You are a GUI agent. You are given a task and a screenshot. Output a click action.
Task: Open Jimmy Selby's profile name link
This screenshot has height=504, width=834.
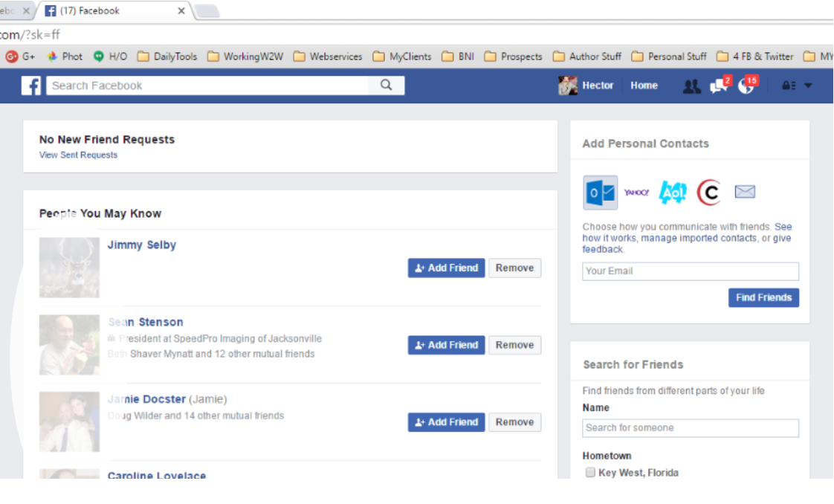pyautogui.click(x=141, y=245)
